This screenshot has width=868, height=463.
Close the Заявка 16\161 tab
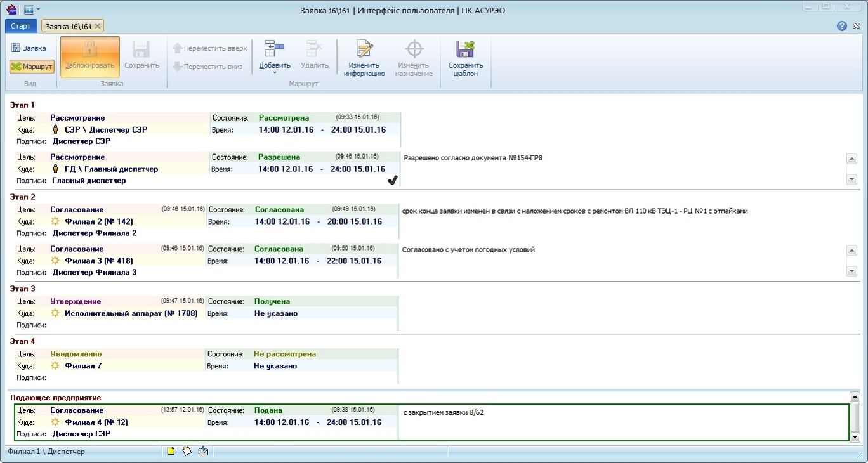(98, 27)
